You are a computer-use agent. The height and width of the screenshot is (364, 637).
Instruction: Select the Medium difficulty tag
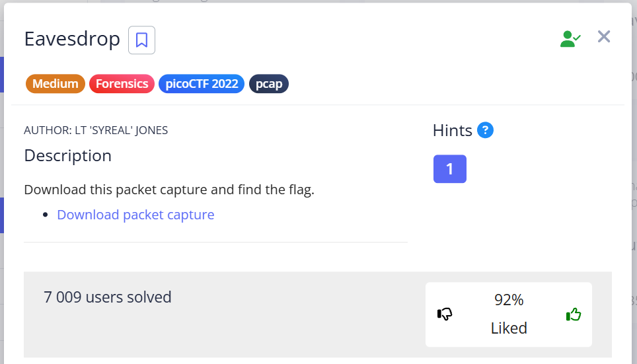tap(56, 84)
